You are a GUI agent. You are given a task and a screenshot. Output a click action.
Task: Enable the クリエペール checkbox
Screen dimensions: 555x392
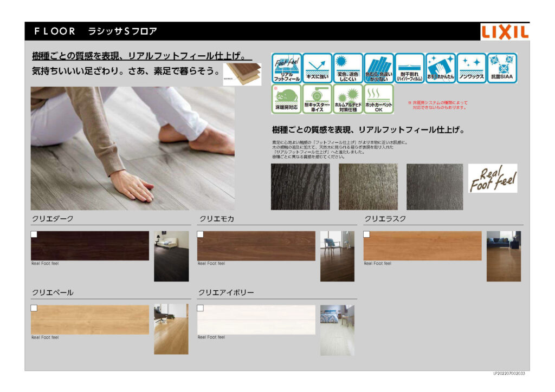(34, 308)
